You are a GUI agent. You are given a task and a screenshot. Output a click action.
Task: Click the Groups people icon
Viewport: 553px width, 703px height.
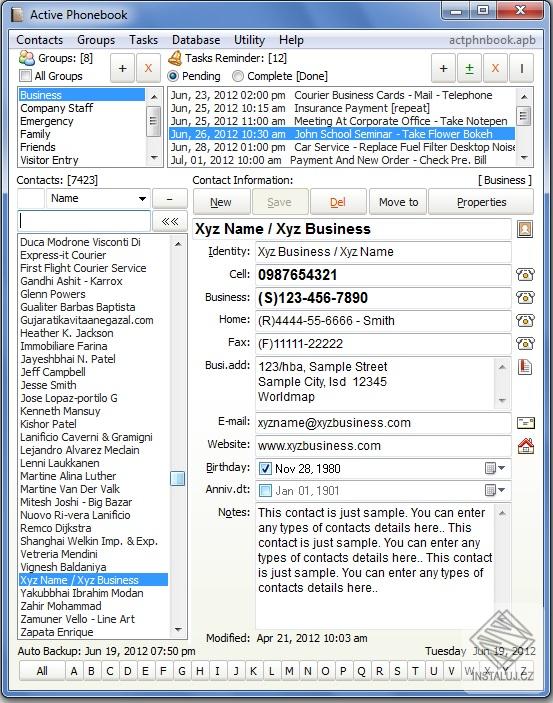26,58
